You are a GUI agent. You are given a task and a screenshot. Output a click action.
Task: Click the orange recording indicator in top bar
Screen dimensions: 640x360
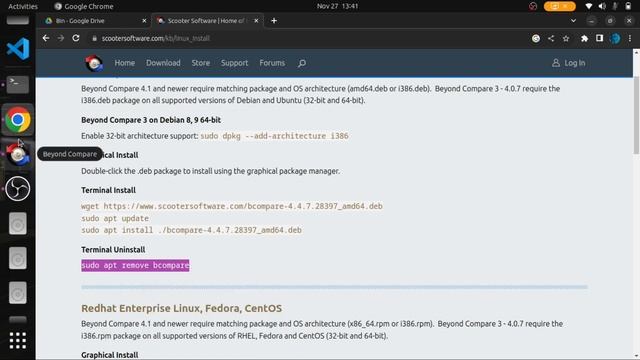560,6
